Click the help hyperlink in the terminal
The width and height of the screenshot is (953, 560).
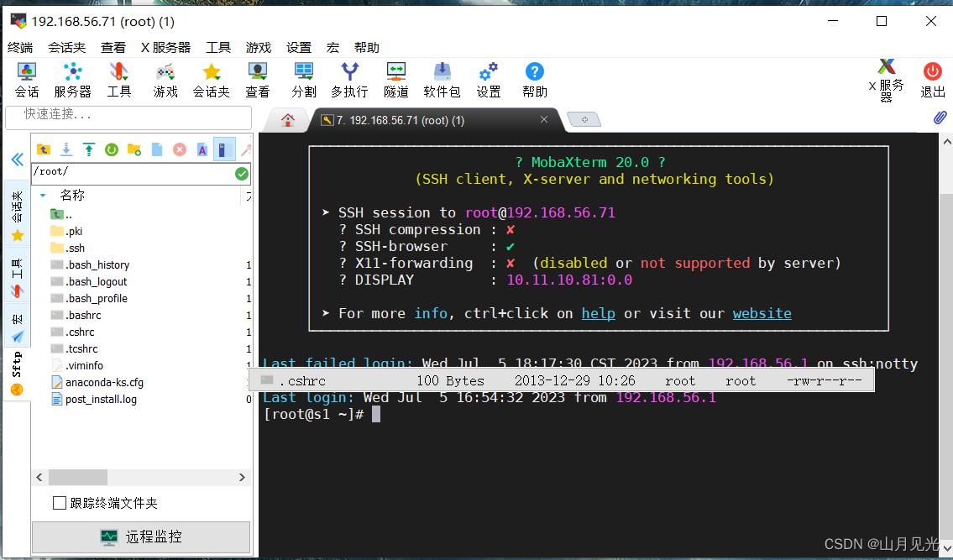(598, 313)
